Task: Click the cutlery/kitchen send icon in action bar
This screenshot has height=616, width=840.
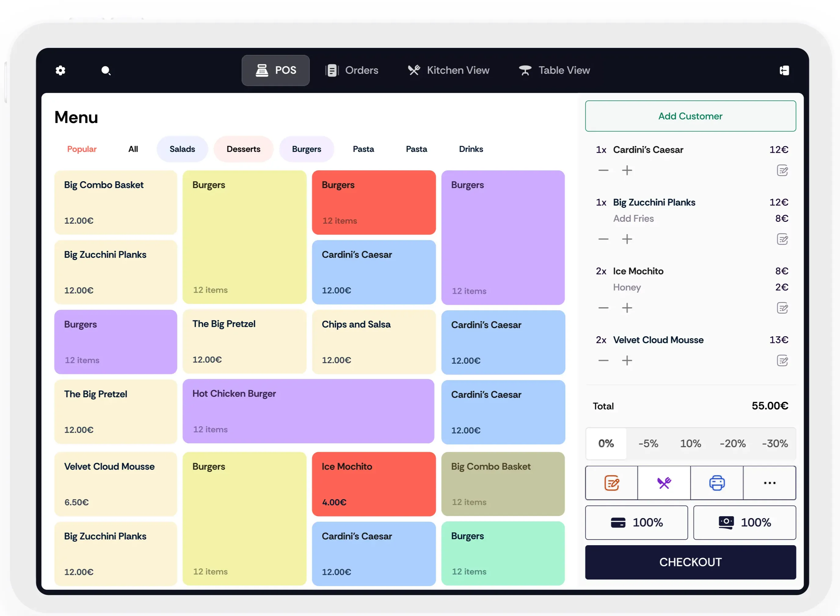Action: (664, 483)
